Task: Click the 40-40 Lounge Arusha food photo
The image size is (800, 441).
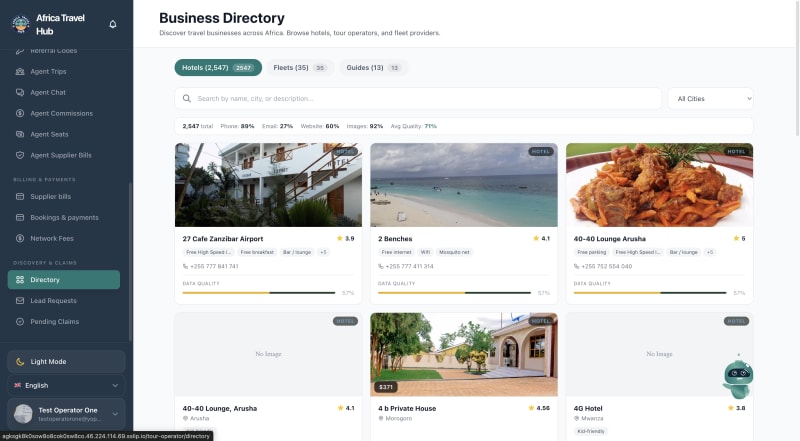Action: coord(659,185)
